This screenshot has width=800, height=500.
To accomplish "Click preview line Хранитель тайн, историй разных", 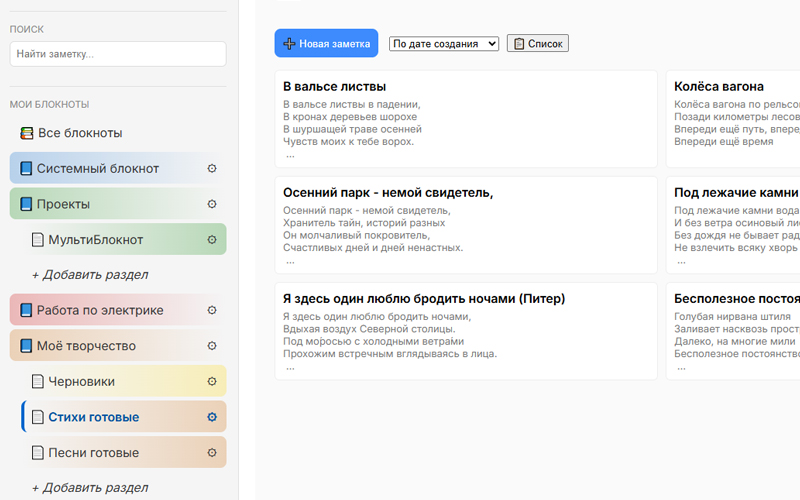I will pyautogui.click(x=364, y=223).
